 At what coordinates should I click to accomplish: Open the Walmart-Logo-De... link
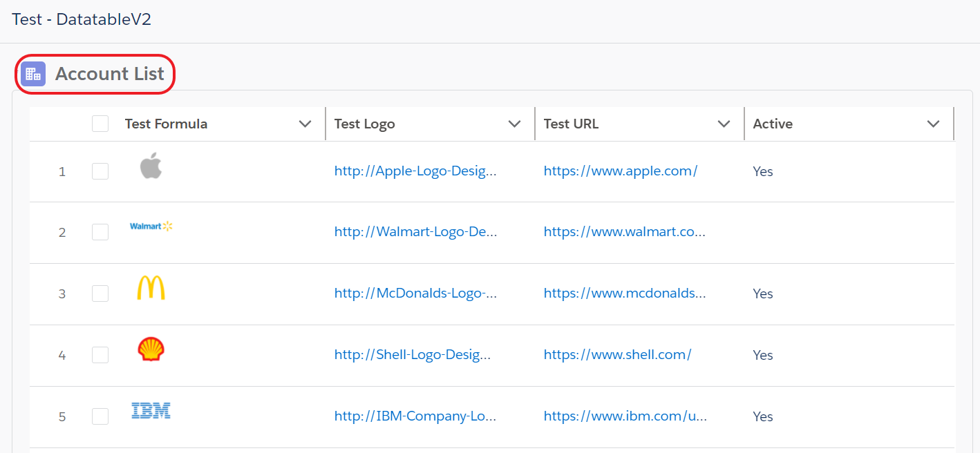[x=416, y=232]
